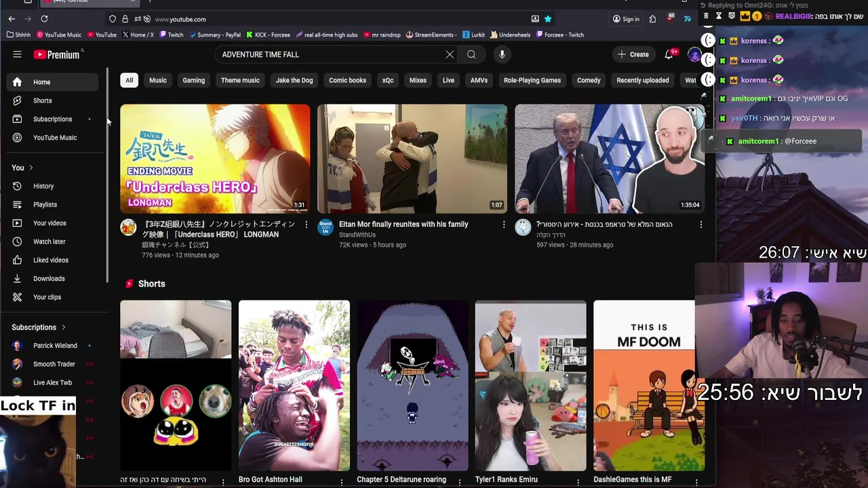Expand the You section chevron
The height and width of the screenshot is (488, 868).
[31, 168]
